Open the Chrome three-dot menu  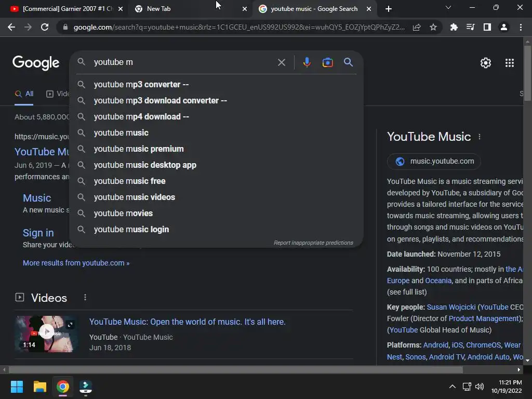pyautogui.click(x=521, y=27)
